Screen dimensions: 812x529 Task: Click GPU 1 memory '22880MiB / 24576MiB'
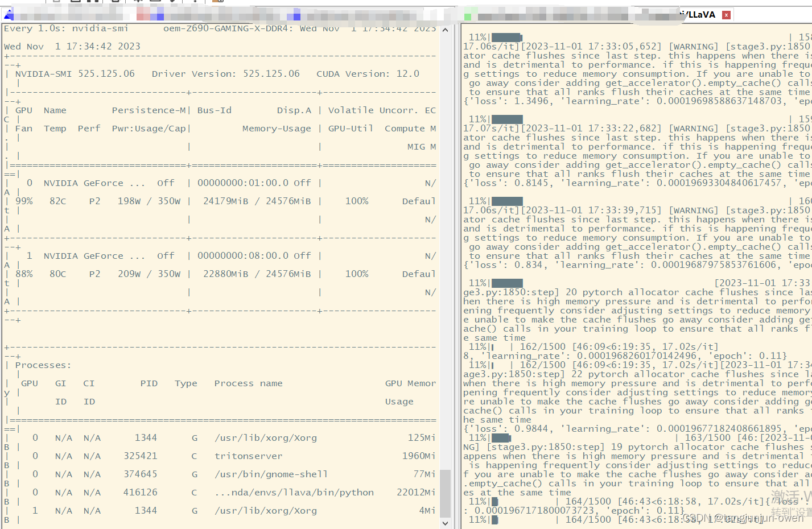tap(257, 274)
